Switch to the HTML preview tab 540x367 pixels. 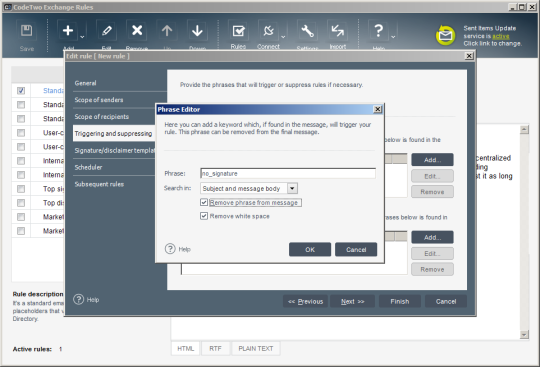coord(186,348)
